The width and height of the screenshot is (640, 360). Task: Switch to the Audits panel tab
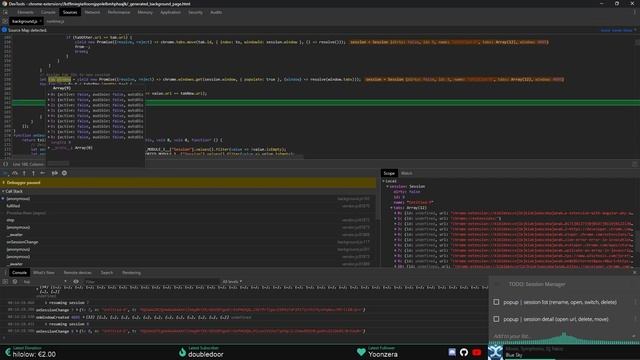coord(216,12)
